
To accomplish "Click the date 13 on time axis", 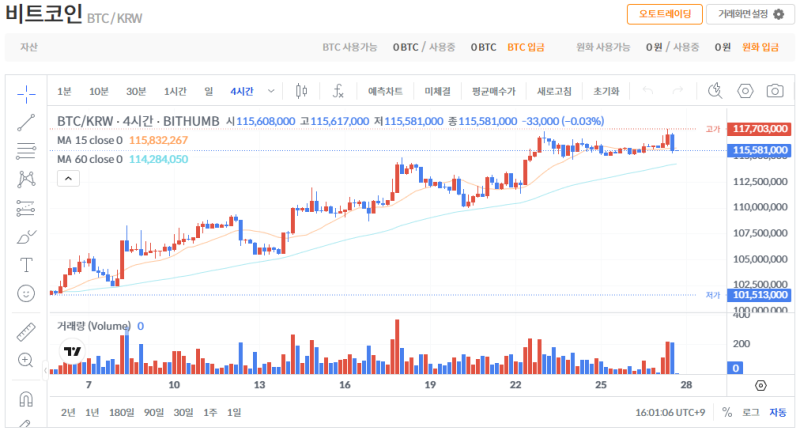I will [259, 385].
